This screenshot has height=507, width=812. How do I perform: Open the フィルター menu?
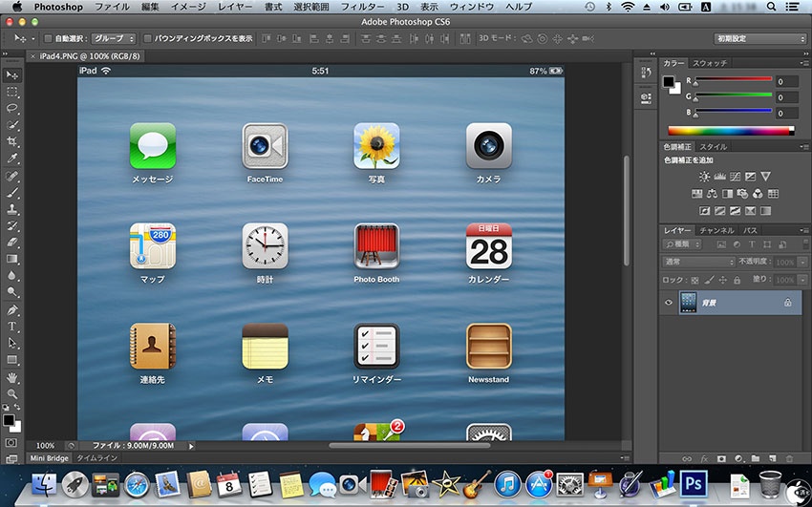point(362,7)
